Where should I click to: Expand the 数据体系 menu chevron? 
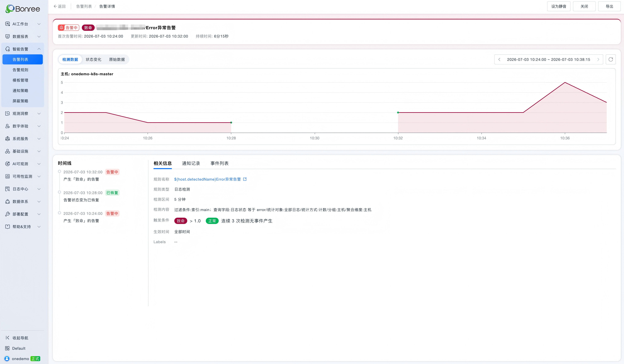coord(39,201)
